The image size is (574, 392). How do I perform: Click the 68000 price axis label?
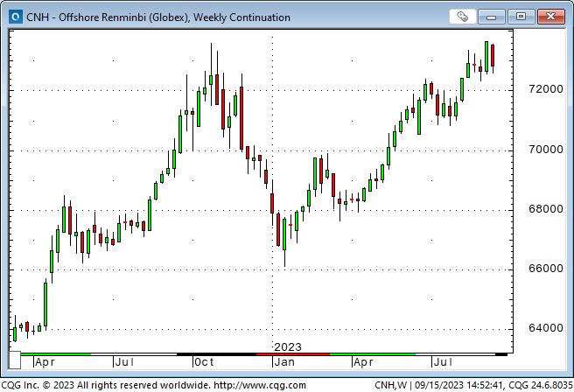pos(546,209)
